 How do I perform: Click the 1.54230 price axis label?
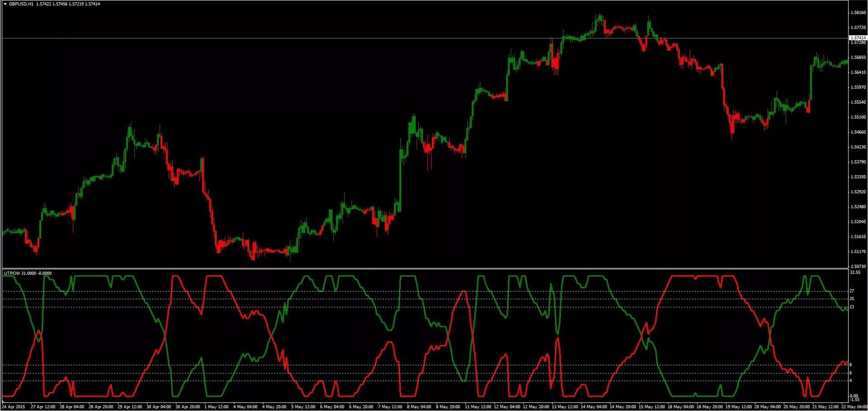coord(859,147)
